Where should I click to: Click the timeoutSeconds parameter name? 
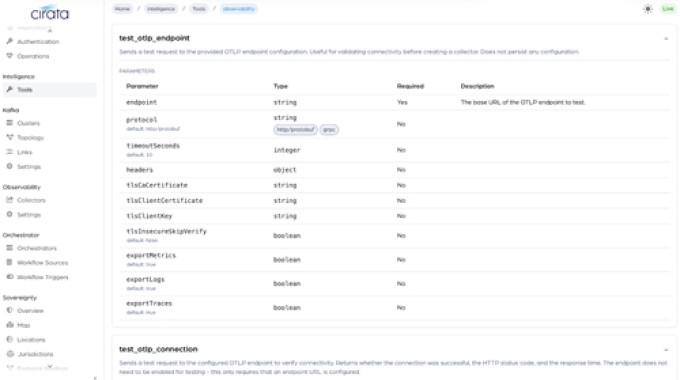(153, 146)
